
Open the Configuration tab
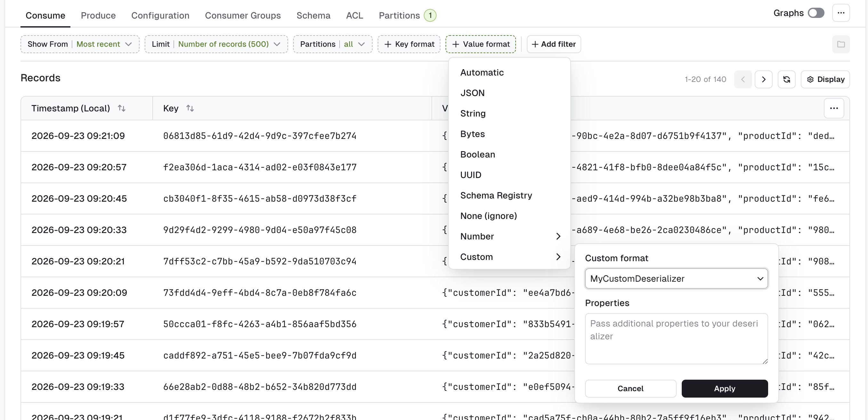[160, 15]
